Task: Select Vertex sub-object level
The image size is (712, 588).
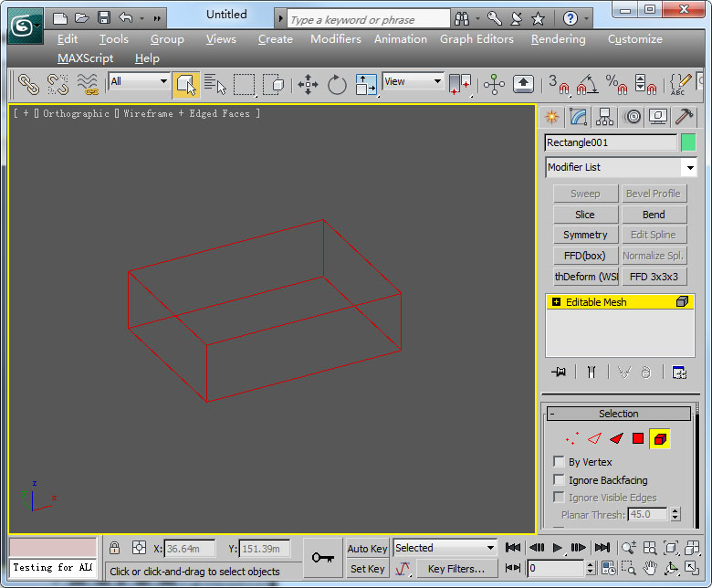Action: click(x=572, y=438)
